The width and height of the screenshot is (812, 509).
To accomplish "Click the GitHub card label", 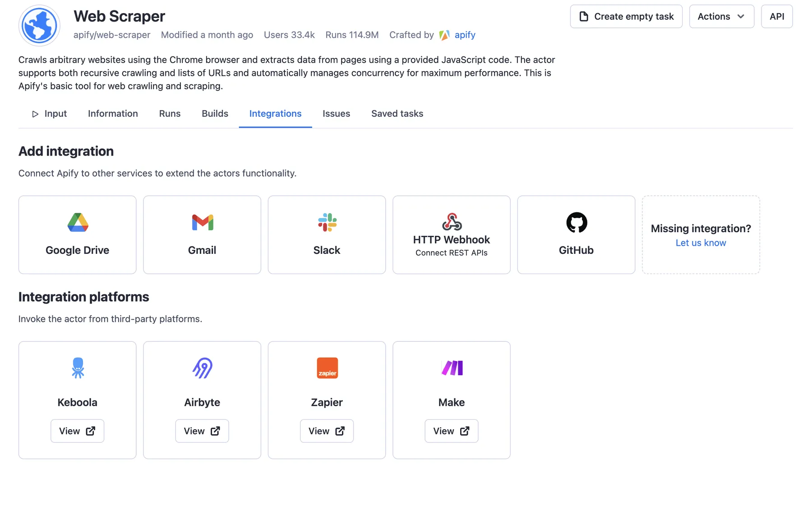I will click(576, 250).
